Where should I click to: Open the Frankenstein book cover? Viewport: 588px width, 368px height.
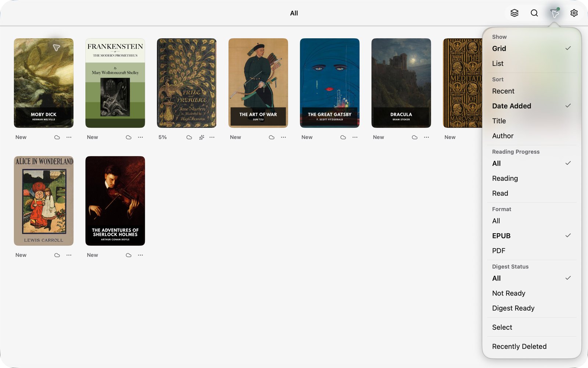pyautogui.click(x=115, y=83)
